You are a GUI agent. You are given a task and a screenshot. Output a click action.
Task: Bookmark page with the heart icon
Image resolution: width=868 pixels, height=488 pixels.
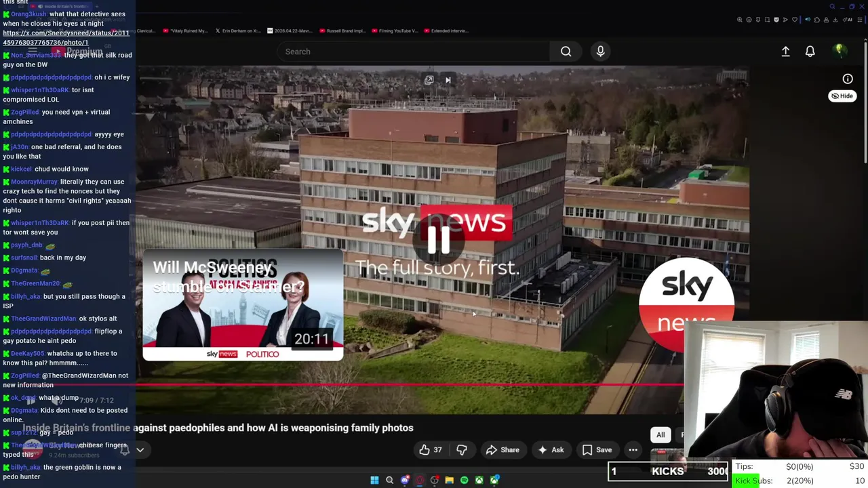795,20
